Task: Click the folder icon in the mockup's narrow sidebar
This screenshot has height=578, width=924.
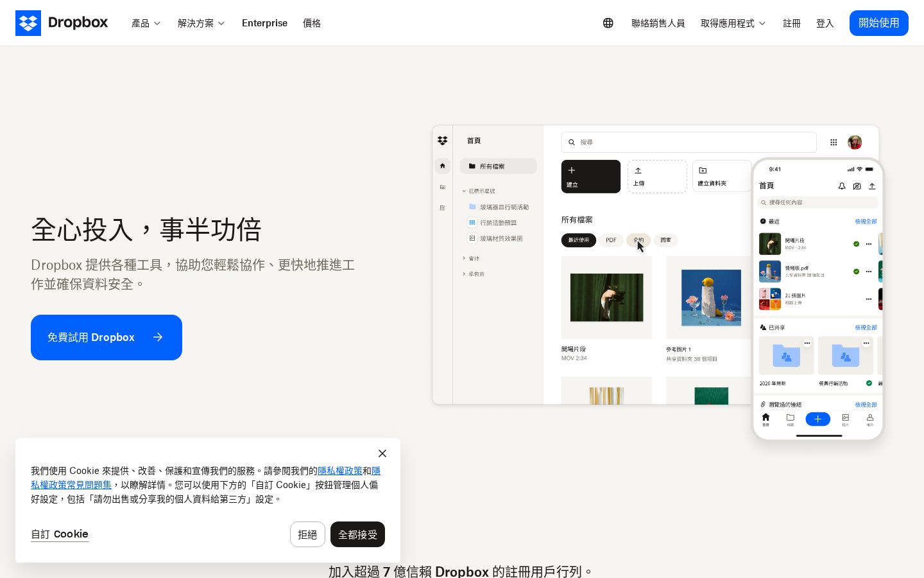Action: (x=443, y=187)
